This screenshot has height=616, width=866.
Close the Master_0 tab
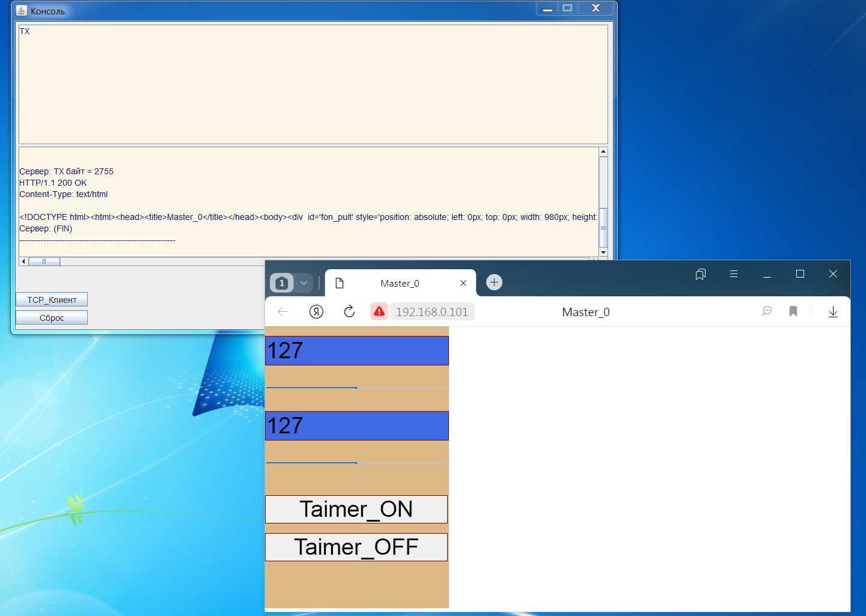pos(463,283)
